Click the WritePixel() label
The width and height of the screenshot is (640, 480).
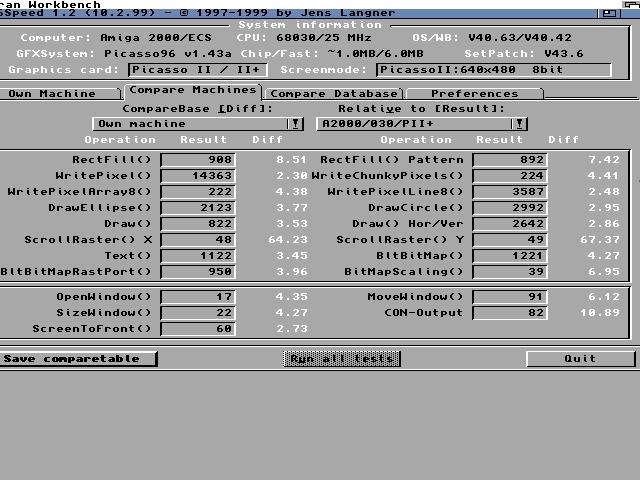pyautogui.click(x=103, y=176)
